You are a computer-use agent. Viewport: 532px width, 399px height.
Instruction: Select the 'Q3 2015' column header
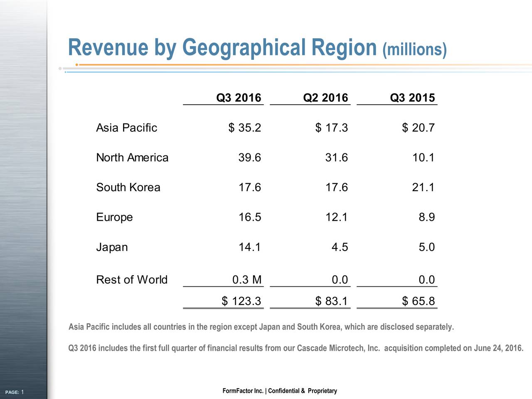click(412, 98)
